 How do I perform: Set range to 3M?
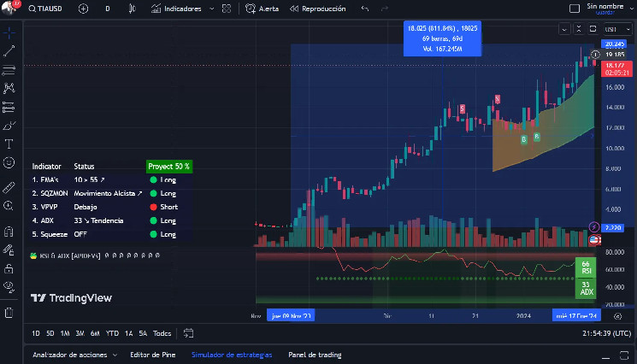pyautogui.click(x=80, y=333)
